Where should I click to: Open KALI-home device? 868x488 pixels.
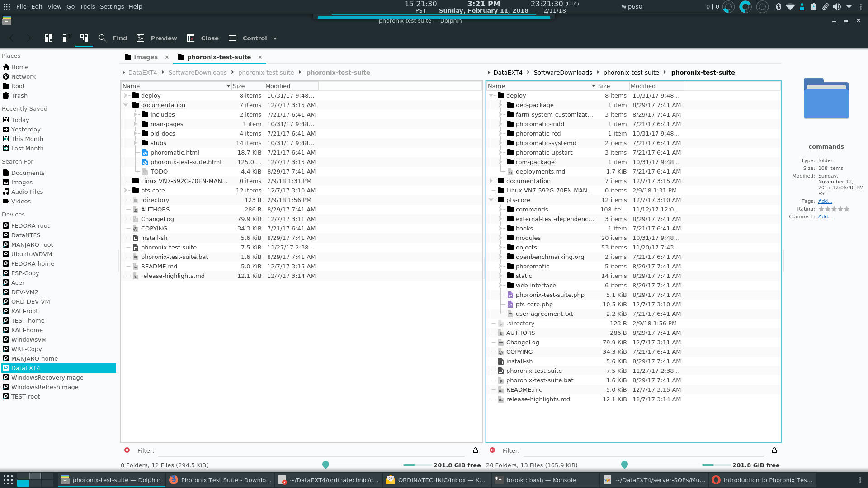(27, 330)
